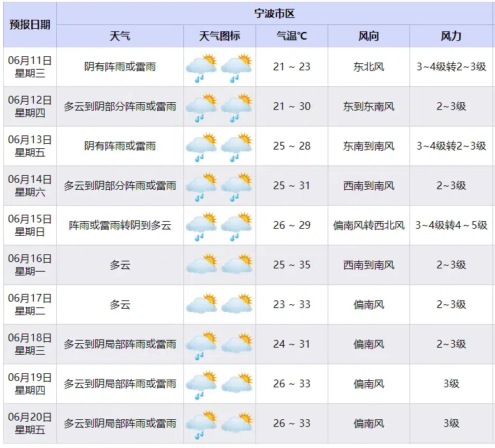Click second rain icon in 06月15日 row
Viewport: 495px width, 448px height.
tap(236, 226)
